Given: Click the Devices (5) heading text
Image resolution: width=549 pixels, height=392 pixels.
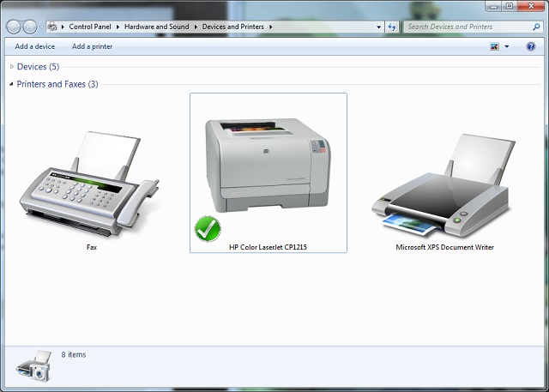Looking at the screenshot, I should tap(38, 67).
